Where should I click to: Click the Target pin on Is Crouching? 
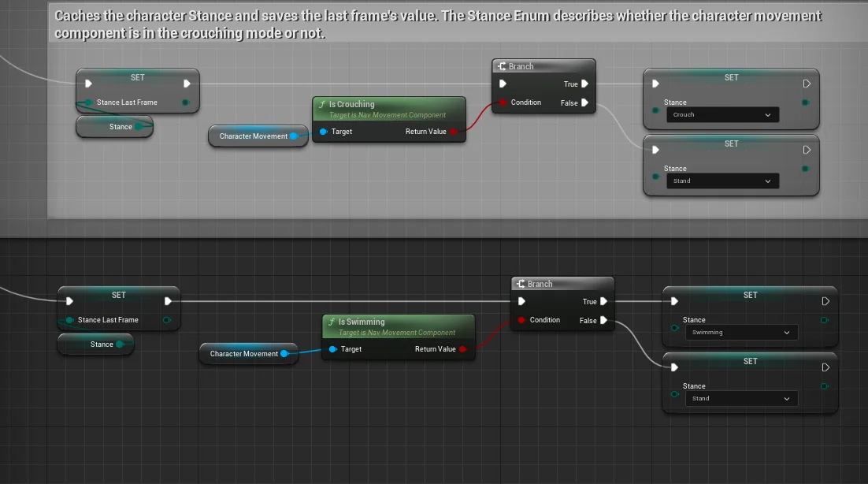pos(323,131)
